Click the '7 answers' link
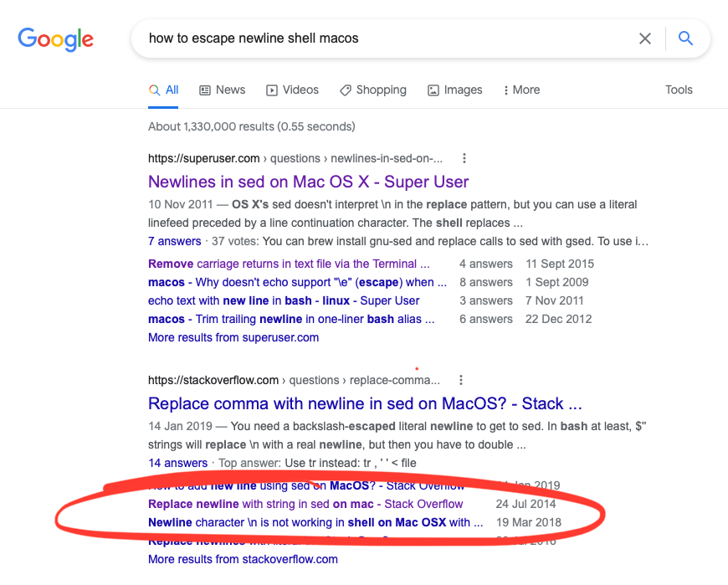The image size is (728, 585). [174, 241]
